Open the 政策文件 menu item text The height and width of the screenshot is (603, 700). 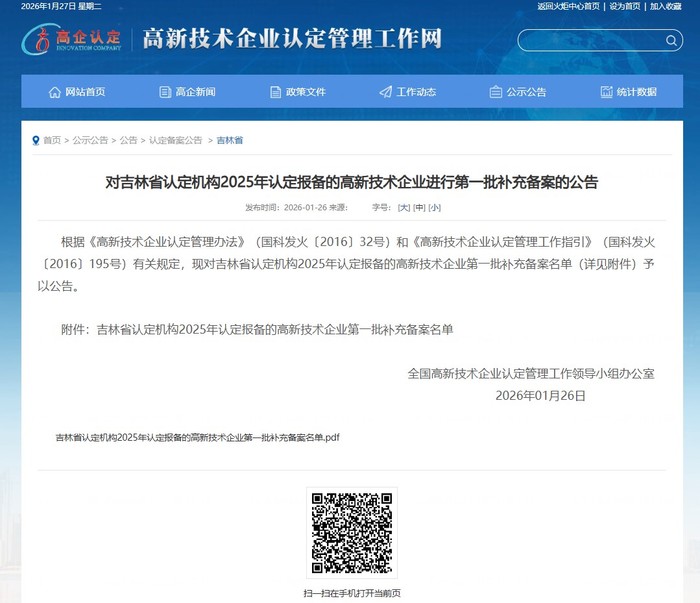tap(305, 92)
